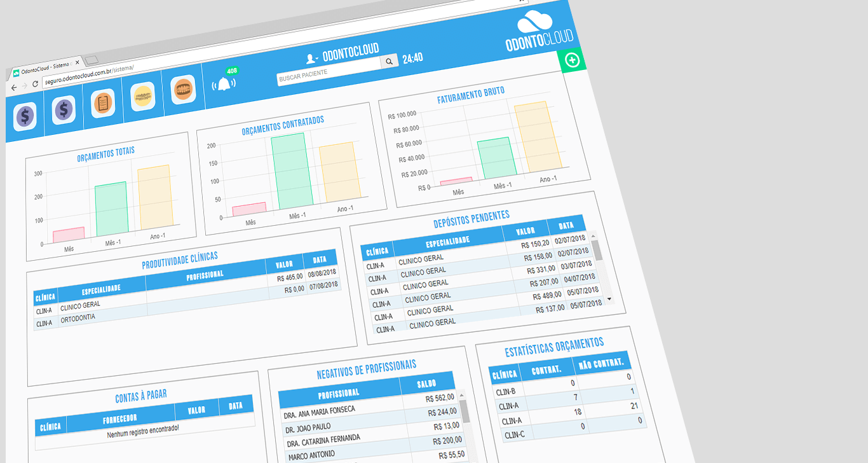This screenshot has height=463, width=868.
Task: Click CLIN-C row in Estatísticas Orçamentos
Action: pos(574,427)
